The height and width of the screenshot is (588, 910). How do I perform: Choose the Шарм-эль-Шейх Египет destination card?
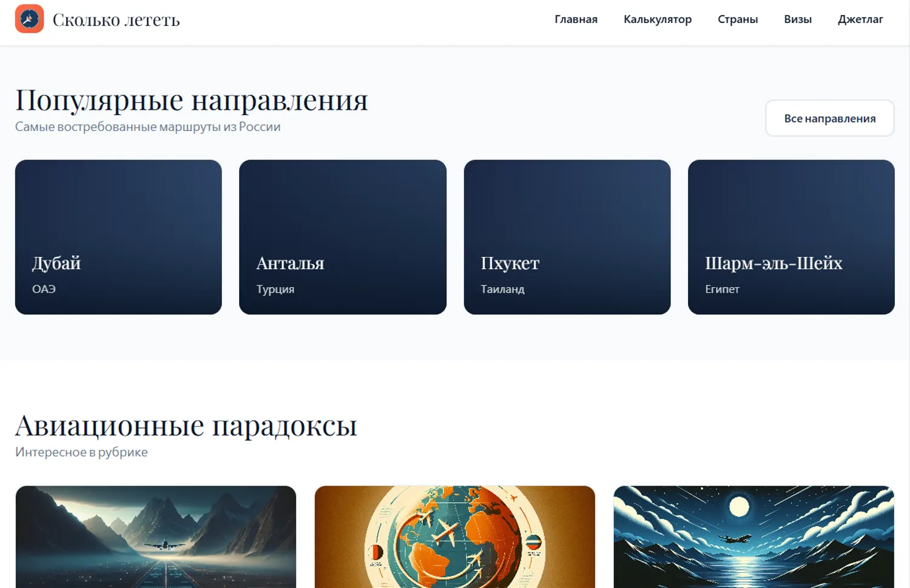coord(791,237)
